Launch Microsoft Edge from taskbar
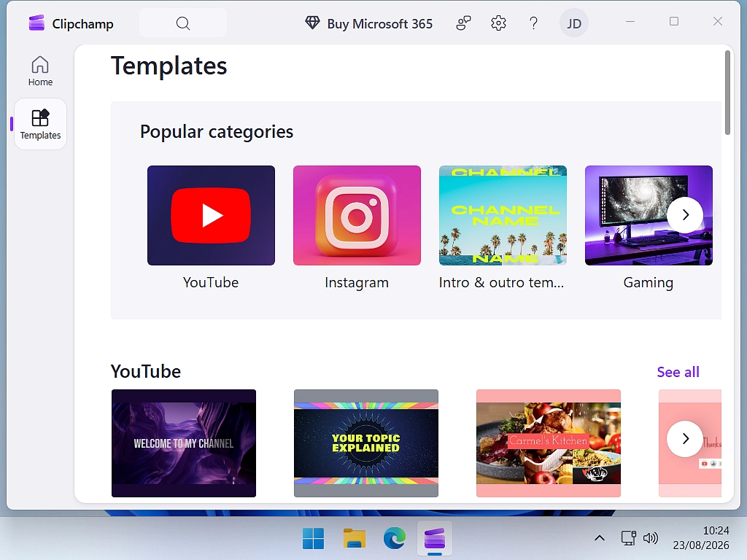Viewport: 747px width, 560px height. point(395,539)
